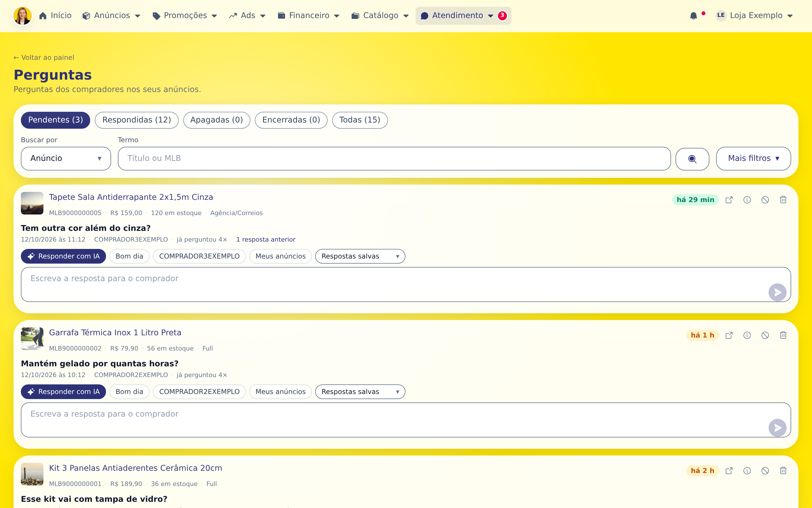
Task: Click the 'há 29 min' time badge
Action: click(x=695, y=200)
